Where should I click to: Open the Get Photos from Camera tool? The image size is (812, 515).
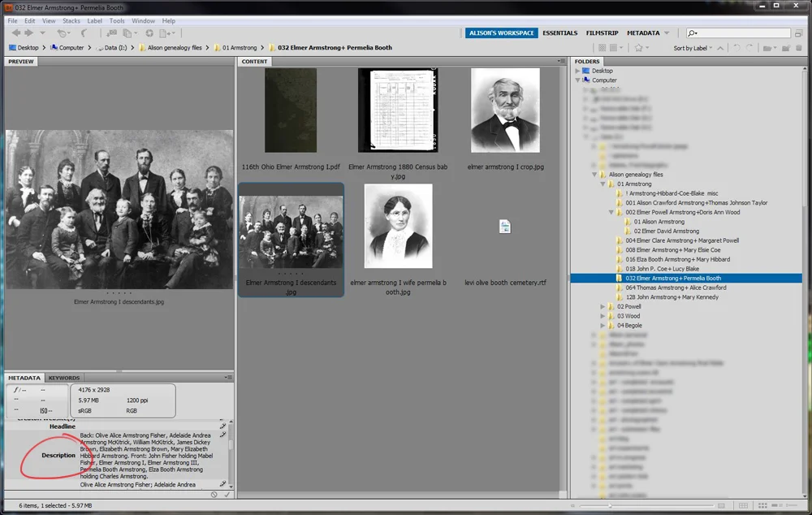[111, 32]
